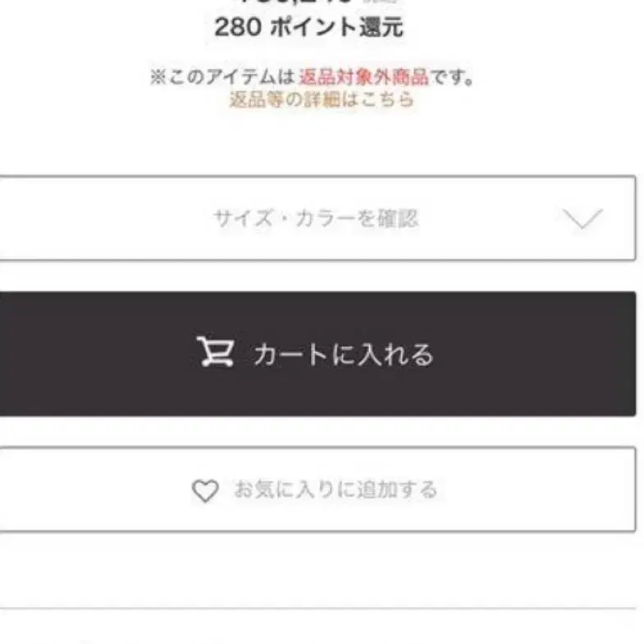Click the cut-off price at top
This screenshot has height=644, width=644.
[297, 2]
